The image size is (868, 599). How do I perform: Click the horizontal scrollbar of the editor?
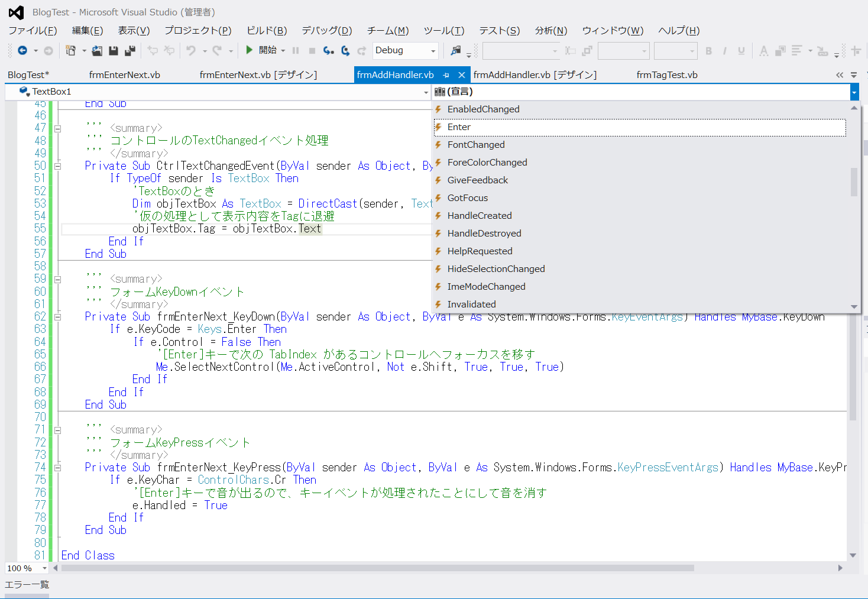pyautogui.click(x=378, y=568)
